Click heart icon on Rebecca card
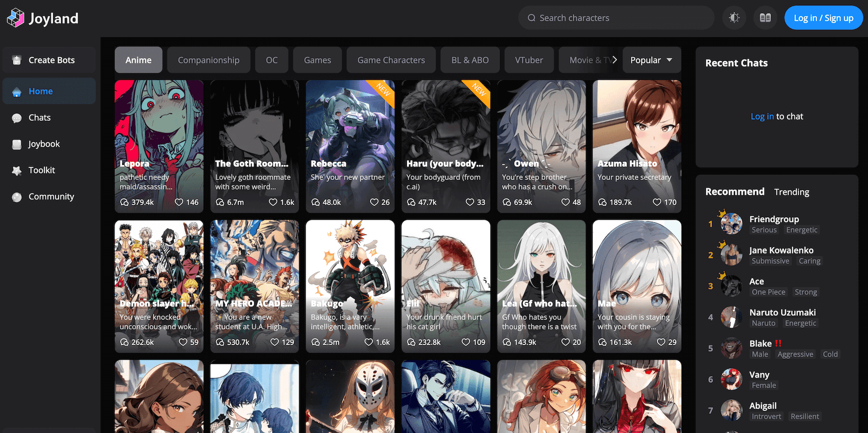This screenshot has width=868, height=433. (374, 202)
